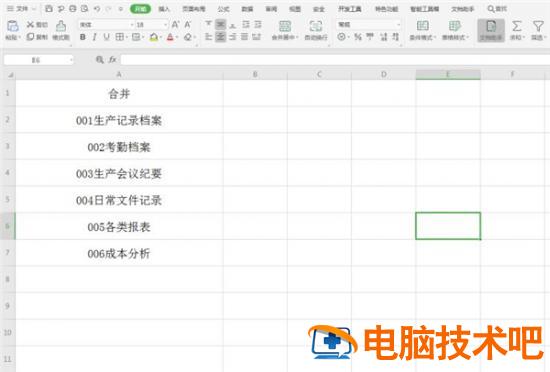The image size is (550, 372).
Task: Select cell containing 005各类报表
Action: point(119,226)
